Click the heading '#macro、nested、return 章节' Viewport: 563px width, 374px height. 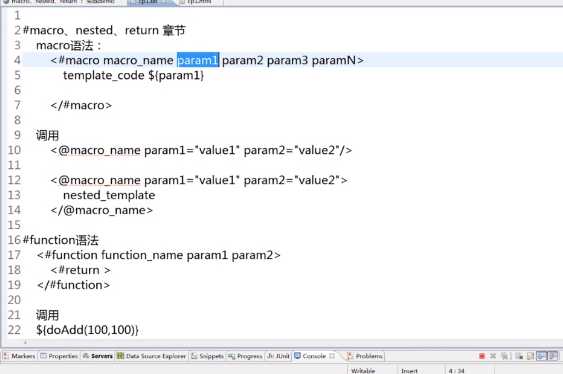104,30
